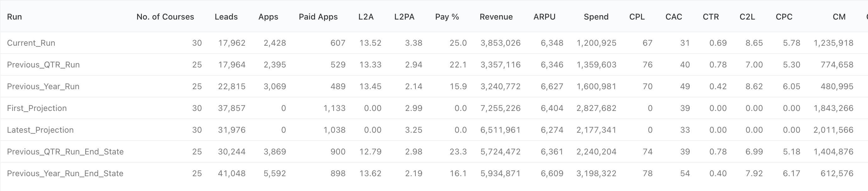Click the Previous_QTR_Run_End_State row name
This screenshot has height=191, width=868.
click(65, 152)
